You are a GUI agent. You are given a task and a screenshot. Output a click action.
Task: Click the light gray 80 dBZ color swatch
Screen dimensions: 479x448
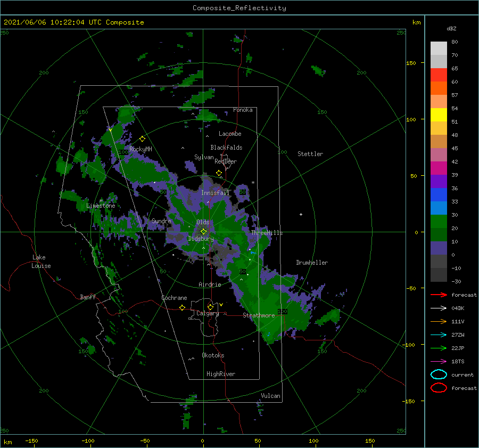tap(439, 48)
